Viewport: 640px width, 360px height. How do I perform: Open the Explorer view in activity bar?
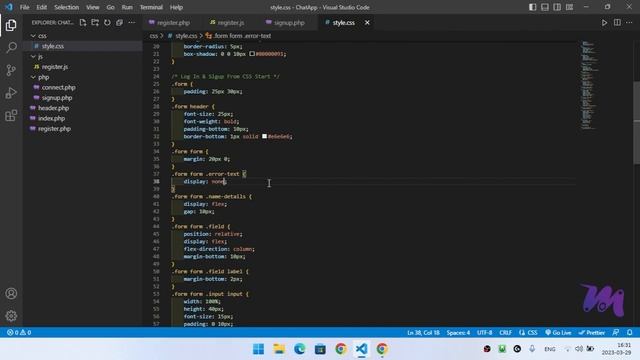(x=11, y=25)
